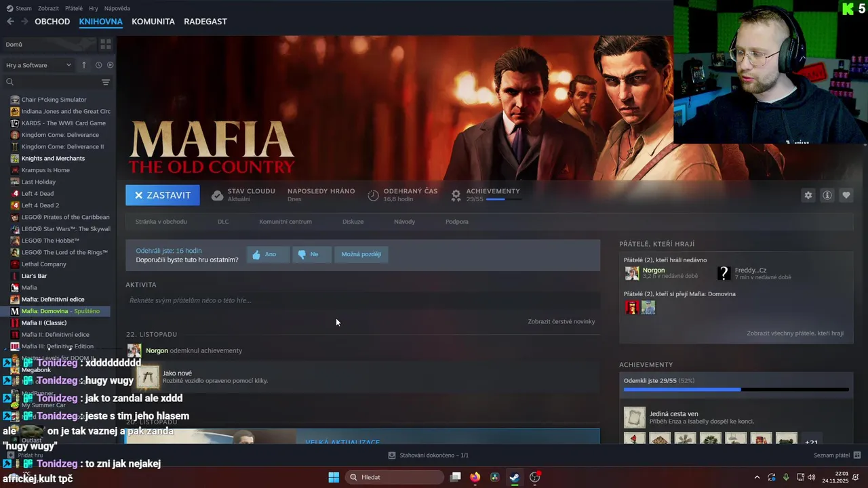Open advanced filter options in sidebar

click(x=105, y=82)
